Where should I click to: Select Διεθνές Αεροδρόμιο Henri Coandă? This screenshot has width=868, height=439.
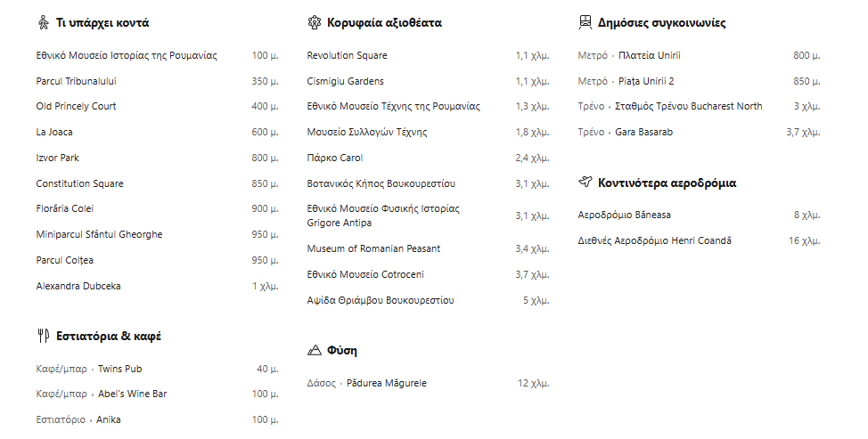point(655,240)
